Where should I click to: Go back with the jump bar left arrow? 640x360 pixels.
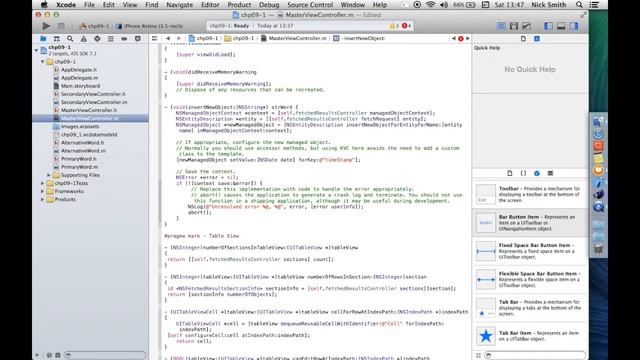pos(168,38)
